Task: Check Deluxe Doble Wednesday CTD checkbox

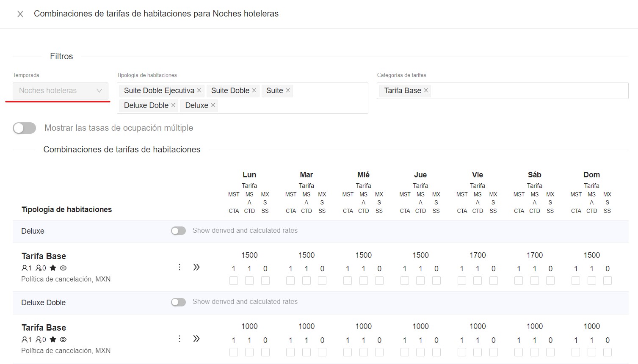Action: (x=364, y=352)
